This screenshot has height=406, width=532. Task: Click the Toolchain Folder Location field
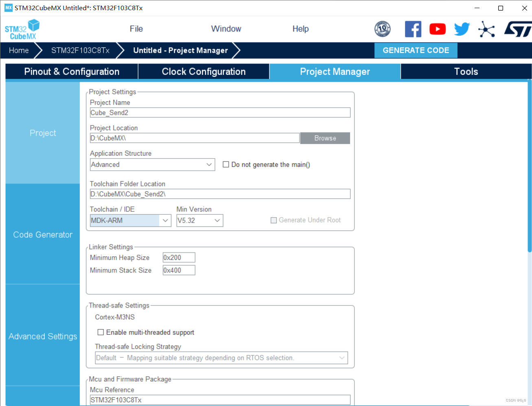pos(220,194)
